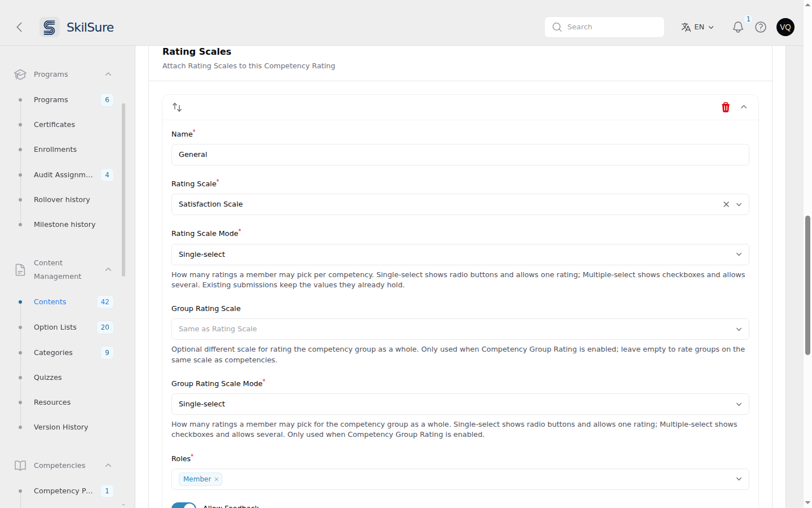The image size is (812, 508).
Task: Open the Rating Scale dropdown
Action: coord(460,204)
